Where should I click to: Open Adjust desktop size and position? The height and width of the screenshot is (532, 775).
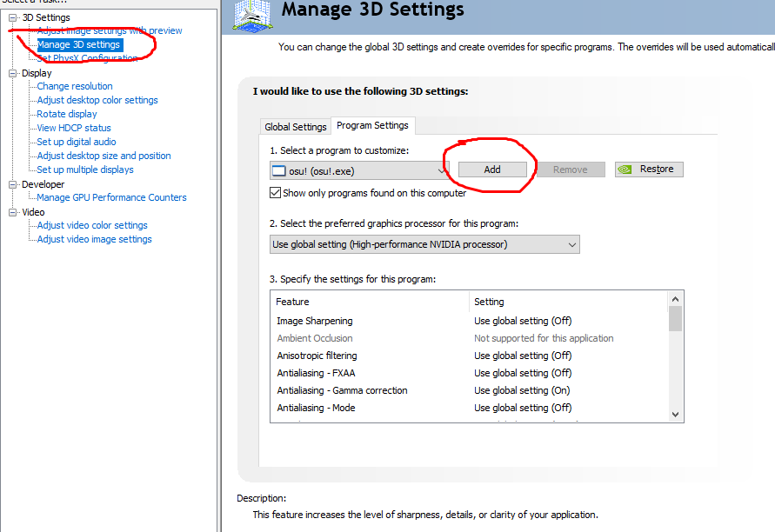tap(104, 156)
